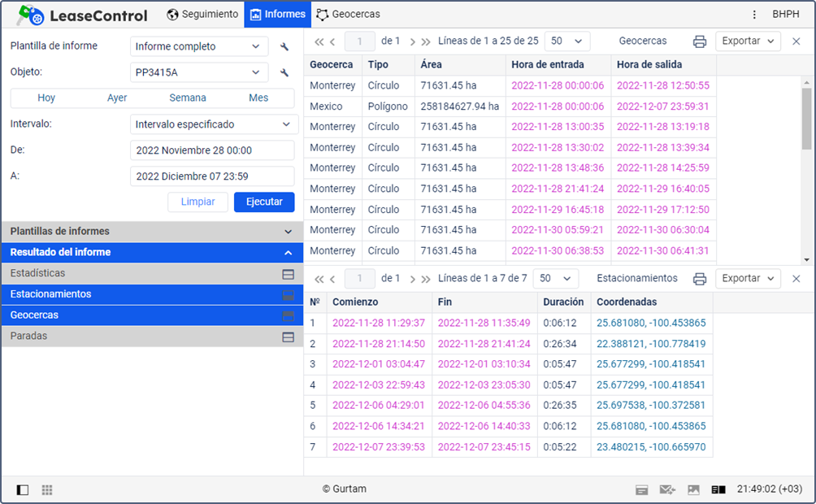Screen dimensions: 816x504
Task: Print the Estacionamientos table with printer icon
Action: click(699, 279)
